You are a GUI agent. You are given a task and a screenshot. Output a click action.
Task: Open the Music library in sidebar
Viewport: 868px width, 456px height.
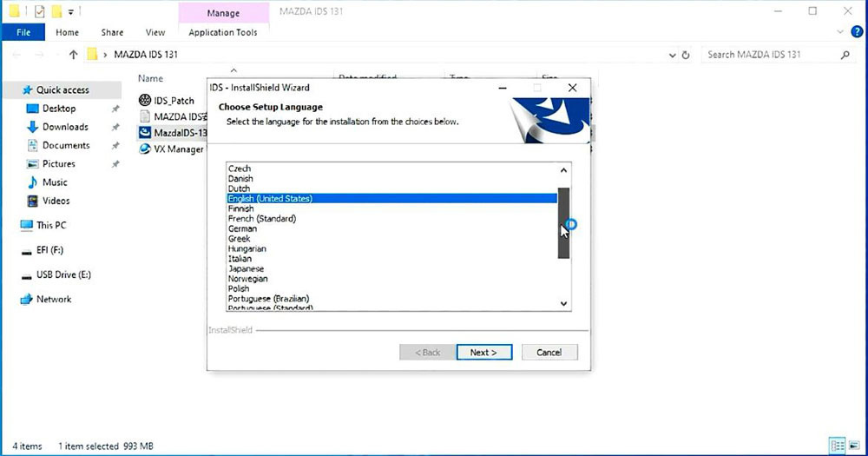click(x=54, y=182)
